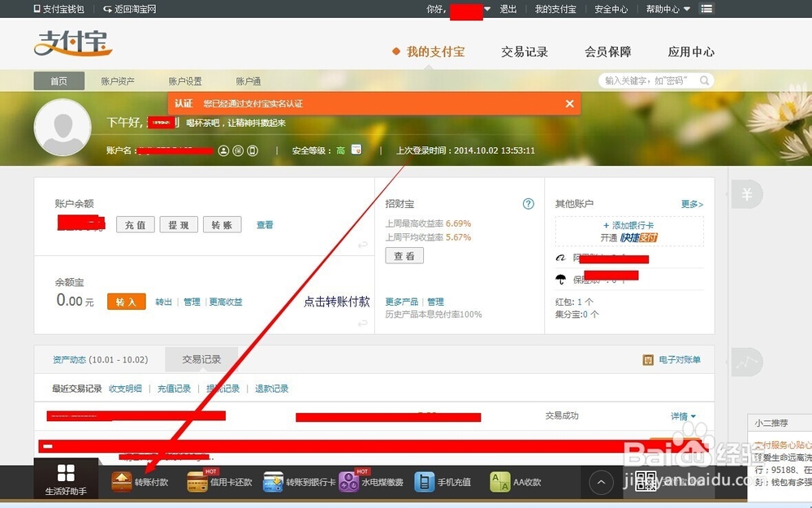Expand the username dropdown arrow
812x508 pixels.
(x=487, y=9)
